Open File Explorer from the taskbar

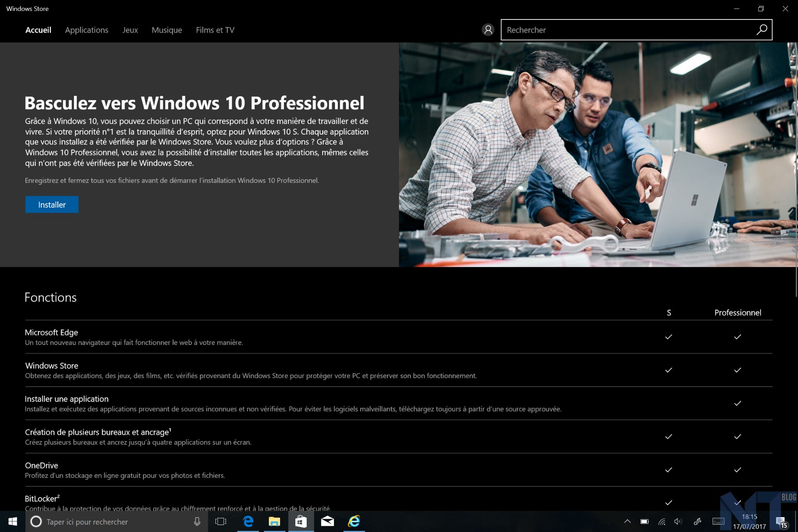(x=274, y=521)
